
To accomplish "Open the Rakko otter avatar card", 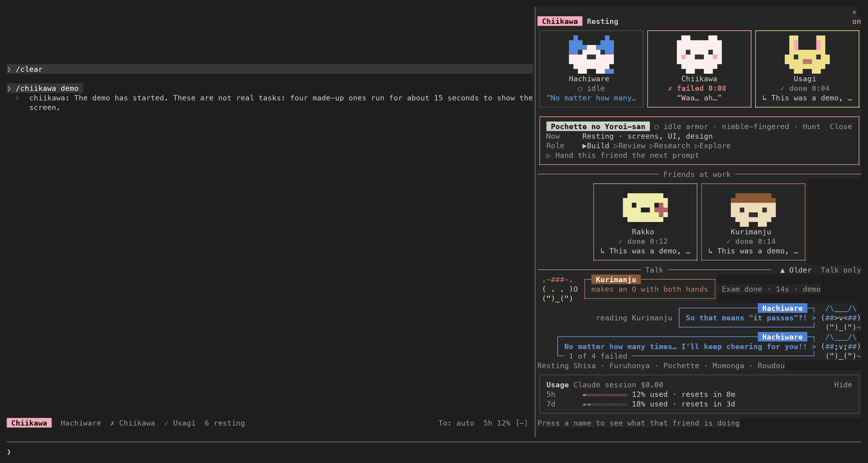I will pyautogui.click(x=645, y=222).
